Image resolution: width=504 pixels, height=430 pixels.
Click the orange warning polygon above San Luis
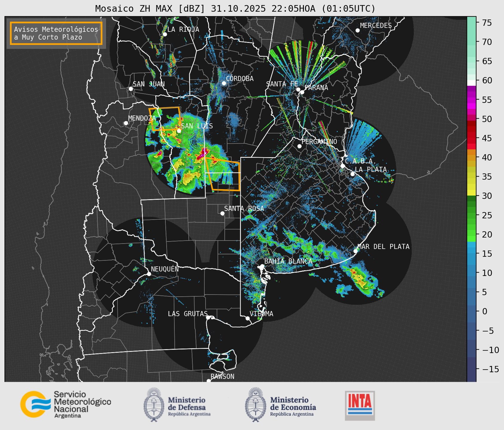click(165, 119)
